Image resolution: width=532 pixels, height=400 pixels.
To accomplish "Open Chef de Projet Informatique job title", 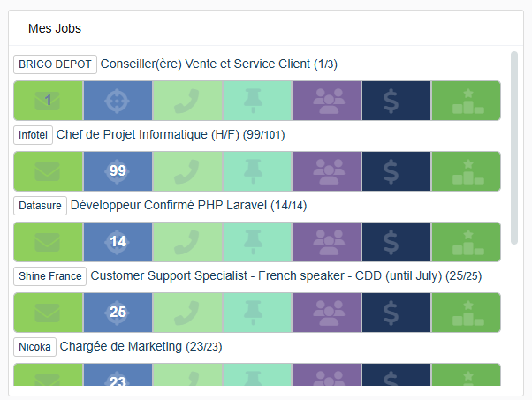I will (x=170, y=135).
